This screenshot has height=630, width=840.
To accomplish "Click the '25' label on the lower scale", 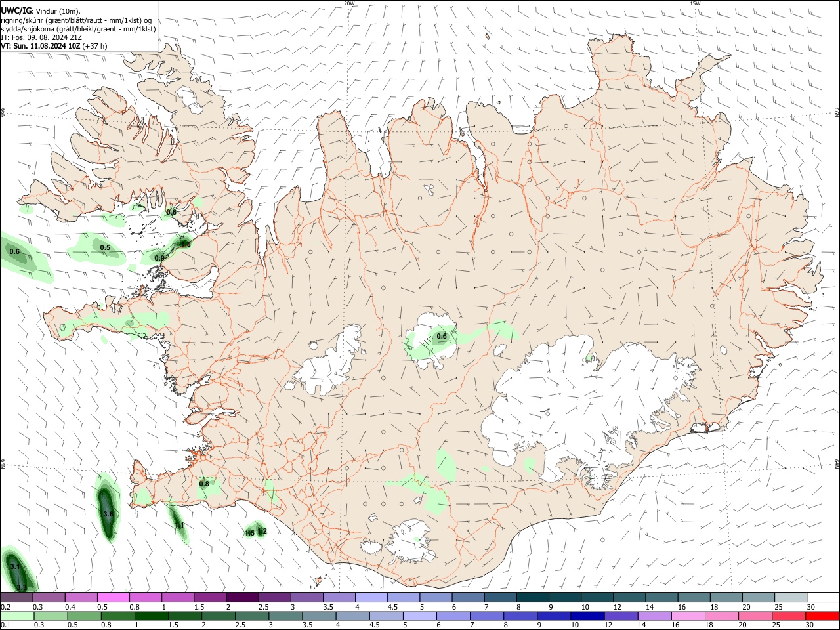I will [x=778, y=625].
